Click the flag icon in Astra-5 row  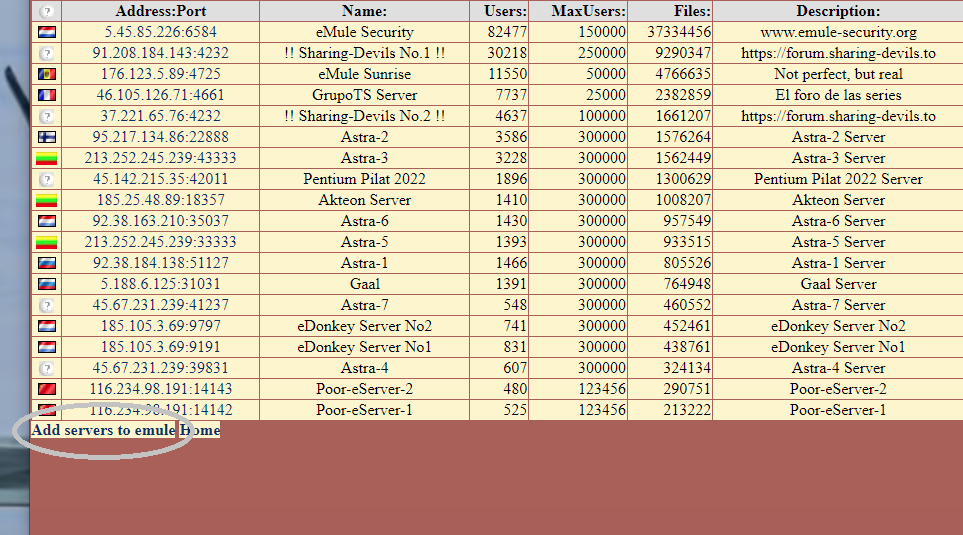(x=47, y=243)
